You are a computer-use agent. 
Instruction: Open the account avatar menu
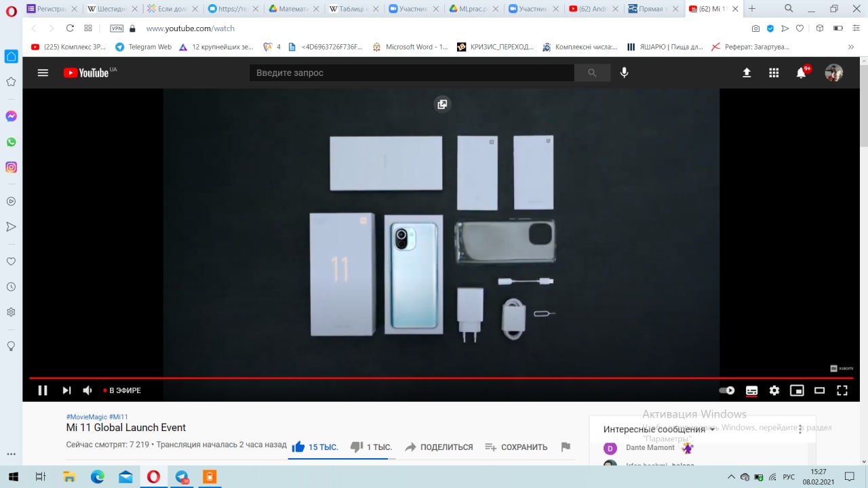pyautogui.click(x=833, y=73)
